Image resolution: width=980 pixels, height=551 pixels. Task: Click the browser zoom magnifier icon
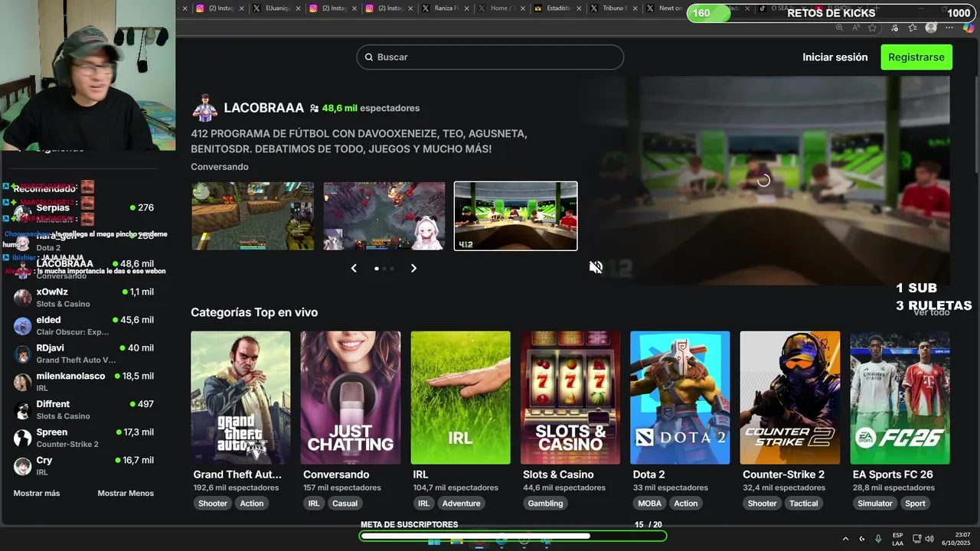(839, 28)
